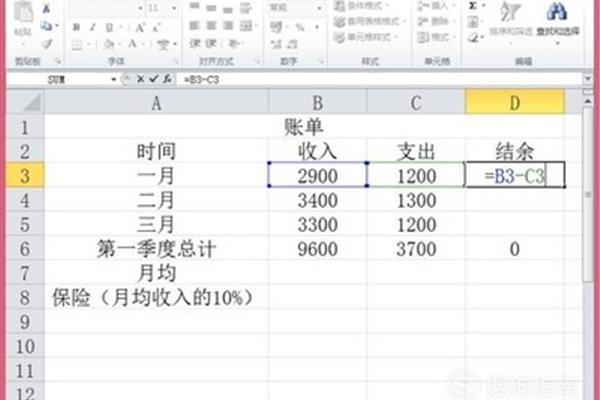Expand the formula bar arrow
Viewport: 600px width, 400px height.
coord(588,80)
